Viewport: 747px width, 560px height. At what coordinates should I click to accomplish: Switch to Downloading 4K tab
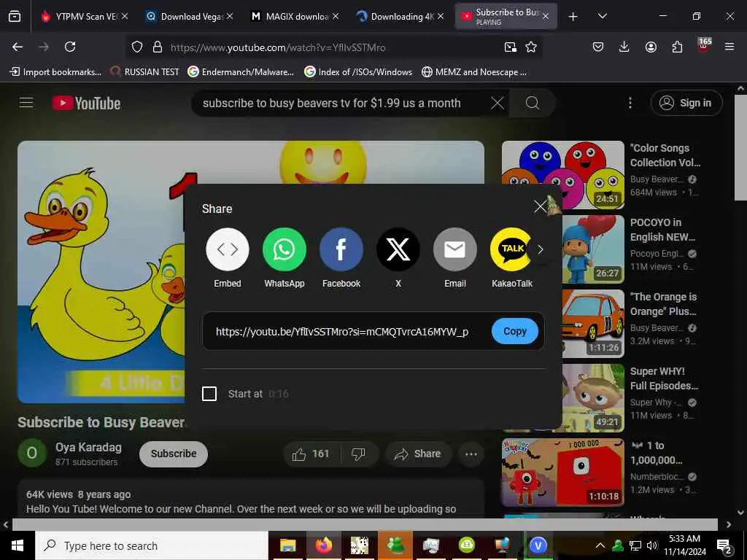pos(400,16)
